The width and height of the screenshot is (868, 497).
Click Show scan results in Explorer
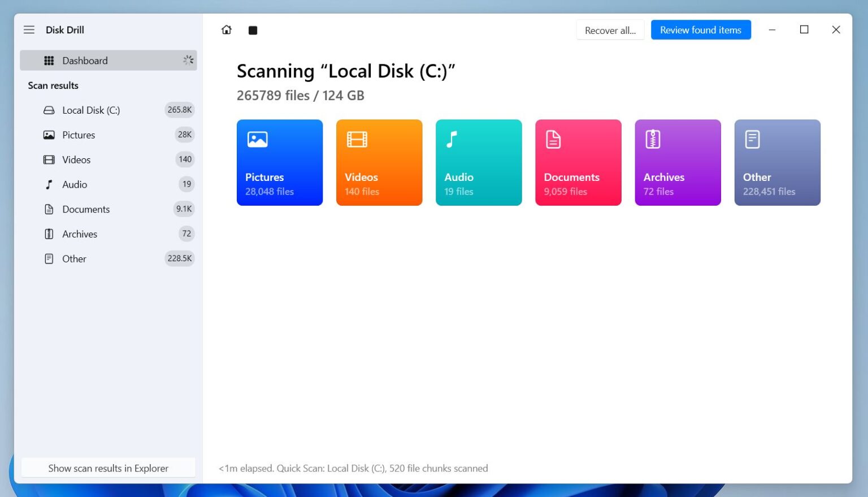(108, 468)
